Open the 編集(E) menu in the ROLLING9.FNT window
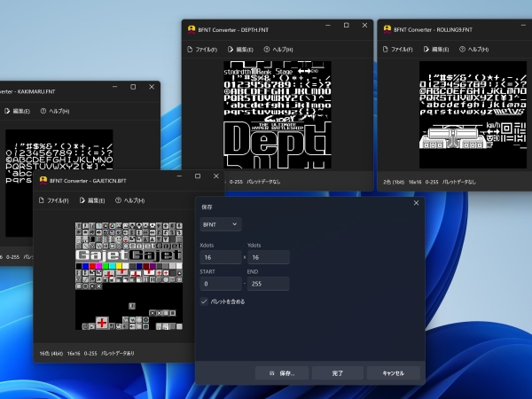 pos(436,50)
